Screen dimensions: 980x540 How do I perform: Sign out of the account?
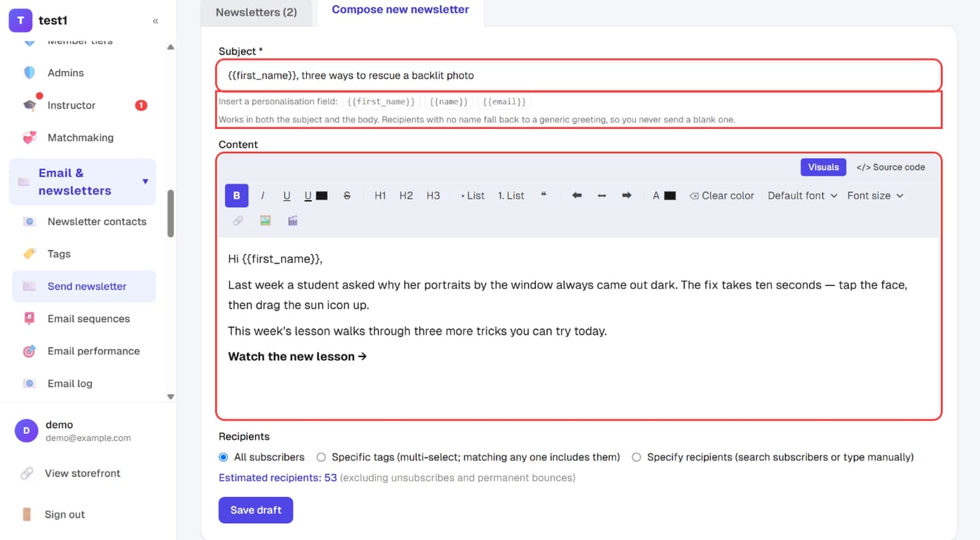(x=64, y=515)
